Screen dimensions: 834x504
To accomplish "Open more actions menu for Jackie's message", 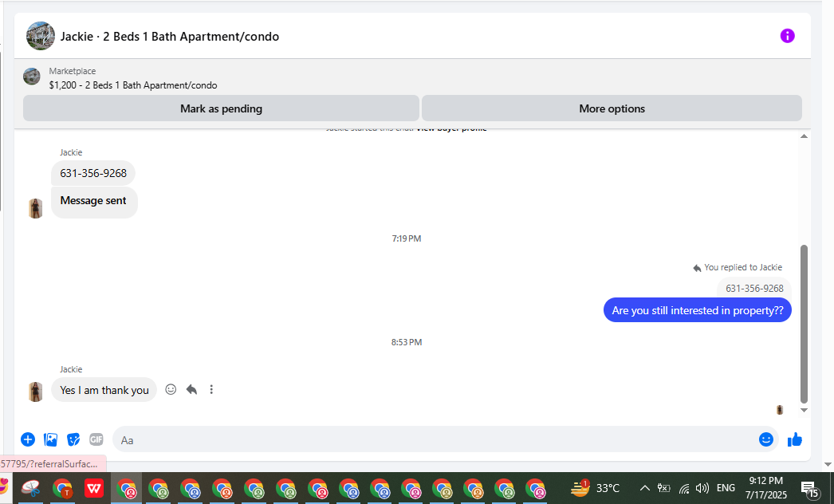I will [211, 390].
